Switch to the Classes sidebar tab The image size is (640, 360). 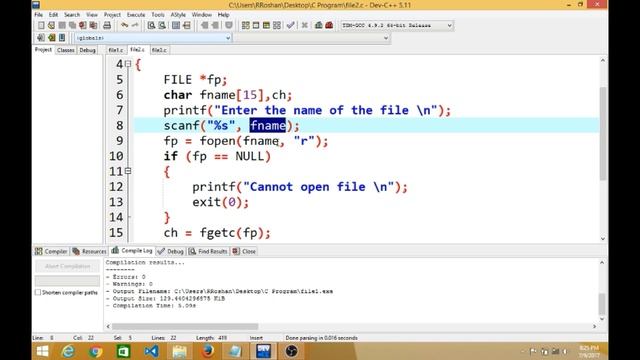click(66, 50)
